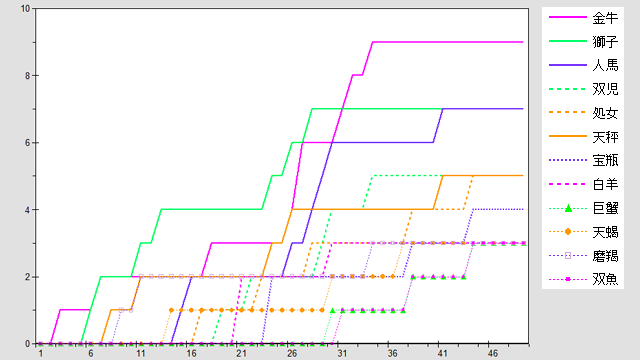Select the 天秤 legend label
This screenshot has width=640, height=360.
[x=605, y=137]
